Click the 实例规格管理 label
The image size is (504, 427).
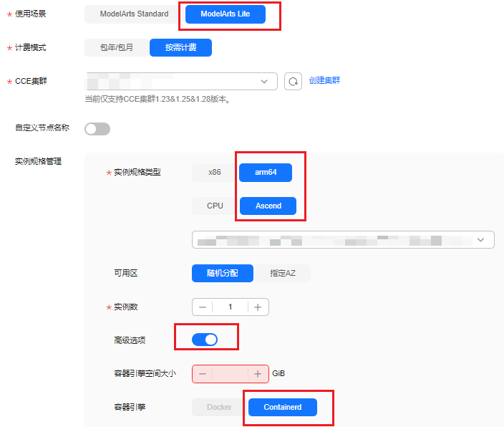coord(38,161)
